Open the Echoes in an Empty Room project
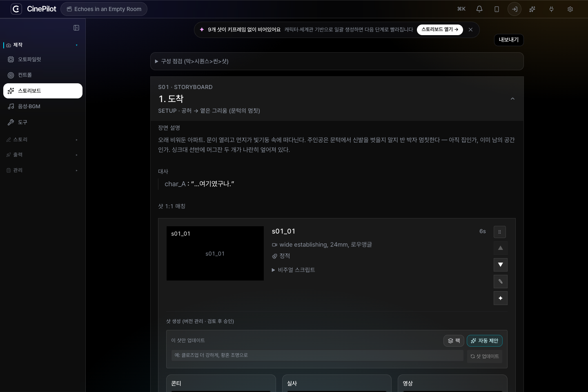The height and width of the screenshot is (392, 588). coord(104,9)
